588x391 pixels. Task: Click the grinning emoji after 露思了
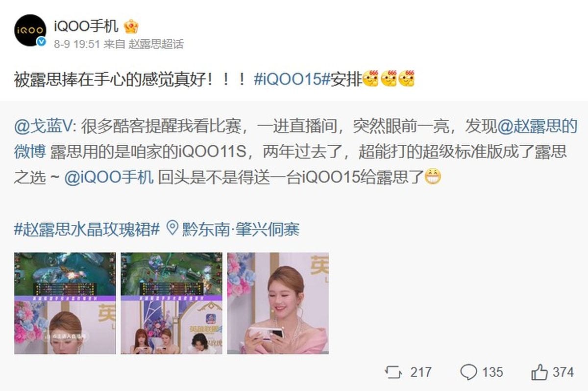(432, 176)
